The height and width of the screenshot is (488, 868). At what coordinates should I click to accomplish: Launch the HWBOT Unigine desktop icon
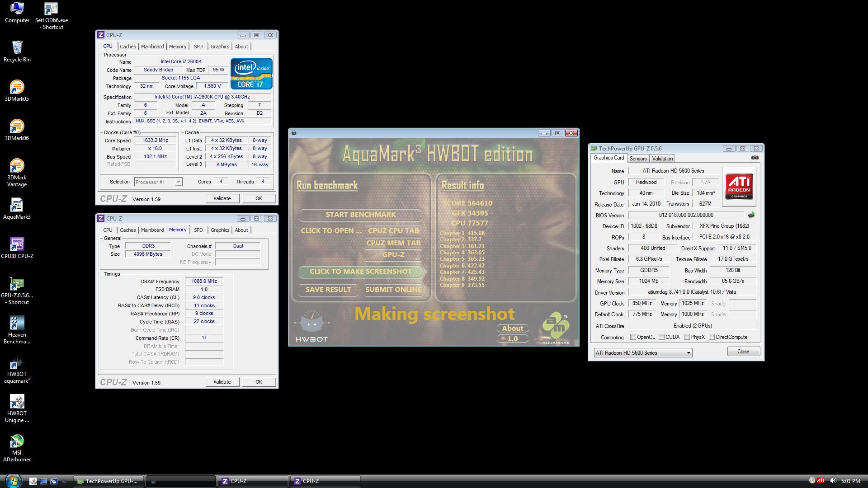(17, 408)
